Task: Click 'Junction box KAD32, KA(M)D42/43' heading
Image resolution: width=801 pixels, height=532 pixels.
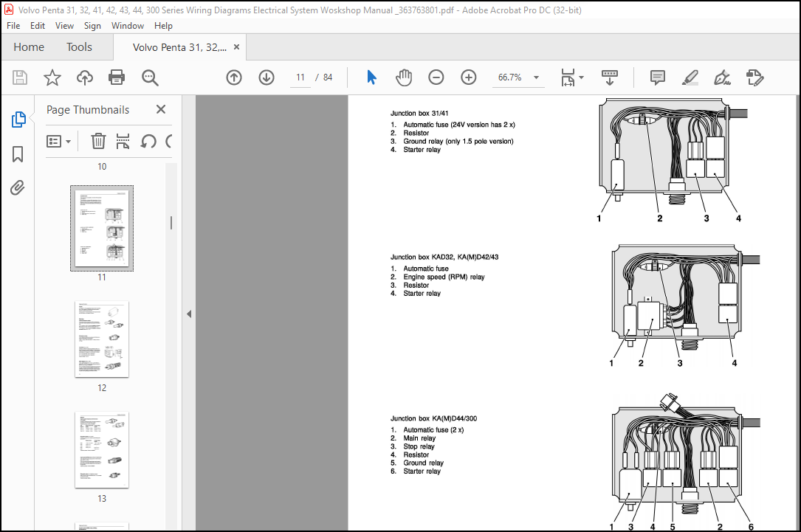Action: 444,257
